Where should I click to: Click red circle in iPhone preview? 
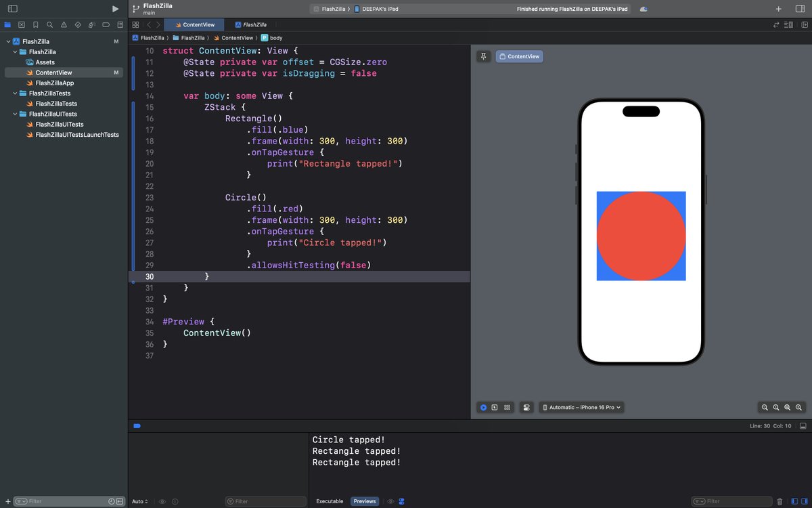[641, 236]
